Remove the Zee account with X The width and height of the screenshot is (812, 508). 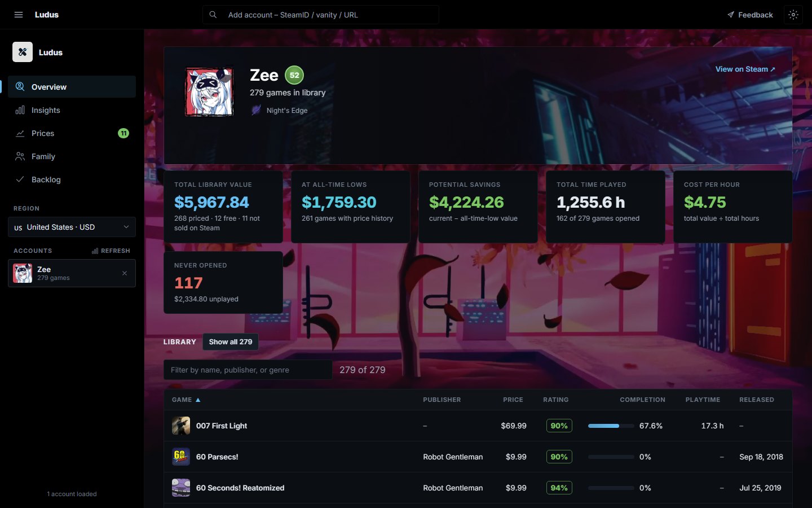coord(125,273)
